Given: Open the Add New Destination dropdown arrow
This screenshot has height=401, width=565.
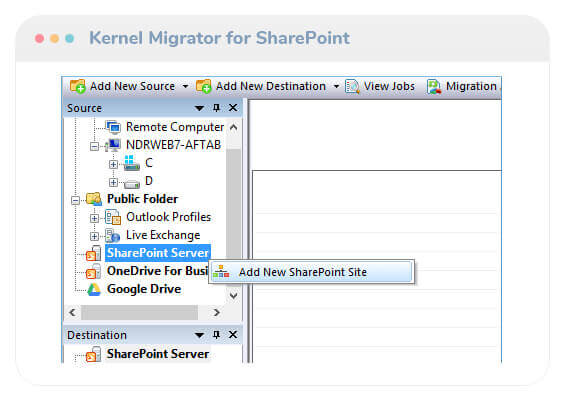Looking at the screenshot, I should (336, 86).
